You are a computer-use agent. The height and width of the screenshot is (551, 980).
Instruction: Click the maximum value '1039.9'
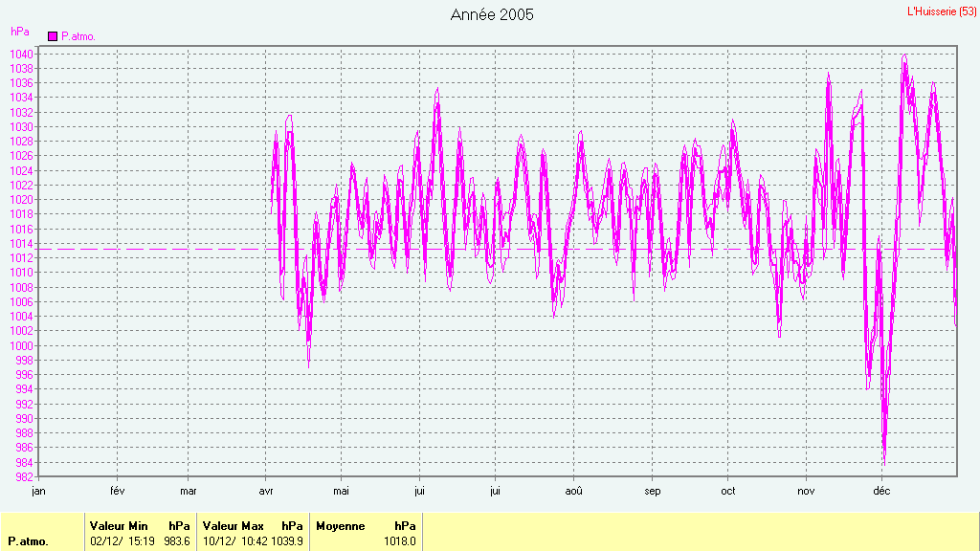287,541
